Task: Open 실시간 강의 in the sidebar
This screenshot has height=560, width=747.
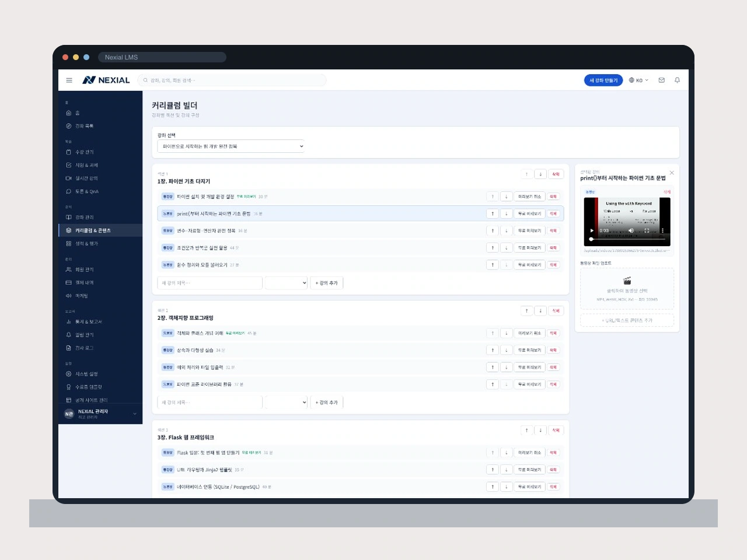Action: coord(100,178)
